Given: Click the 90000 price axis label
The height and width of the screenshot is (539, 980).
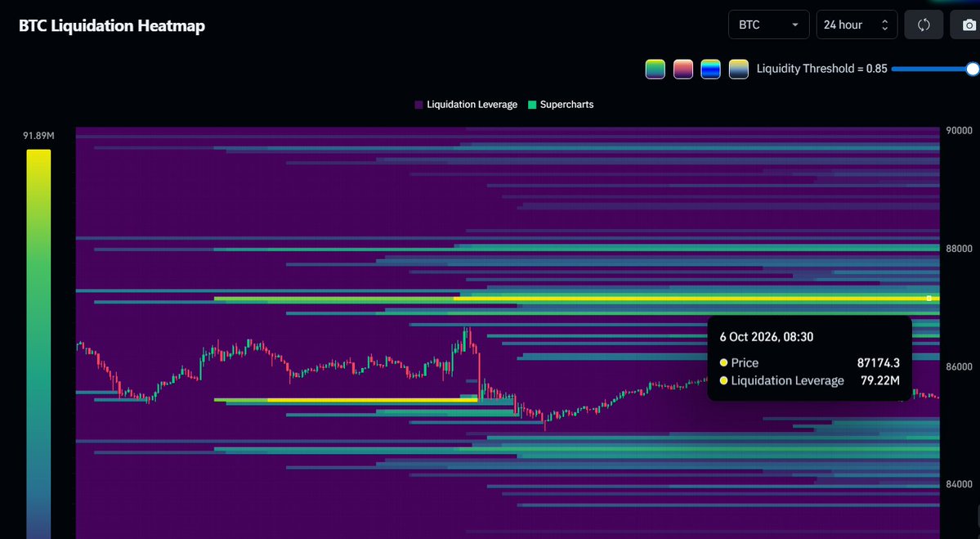Looking at the screenshot, I should point(960,131).
